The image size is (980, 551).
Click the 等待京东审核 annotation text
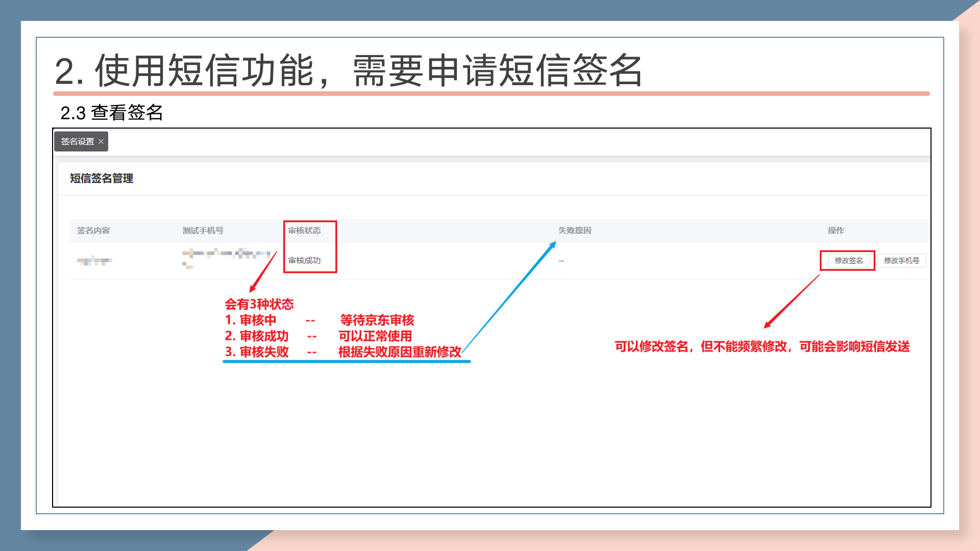377,320
